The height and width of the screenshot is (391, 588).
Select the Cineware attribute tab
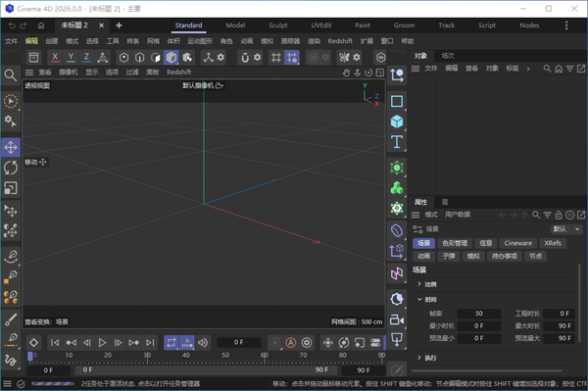coord(517,243)
